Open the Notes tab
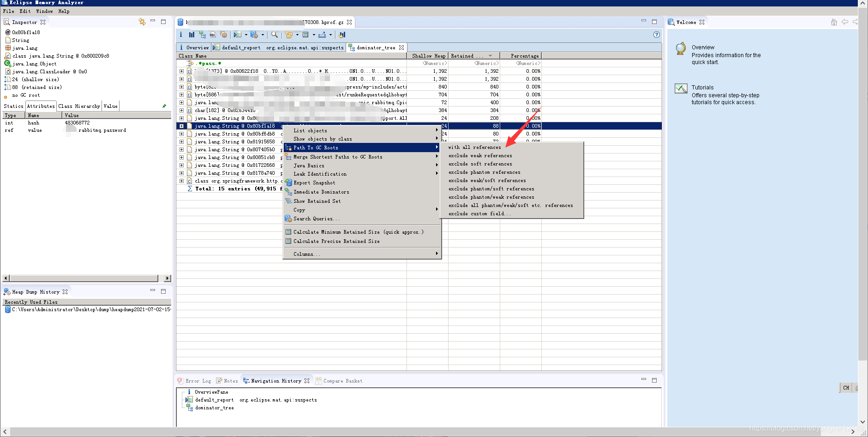The image size is (868, 437). [x=227, y=381]
